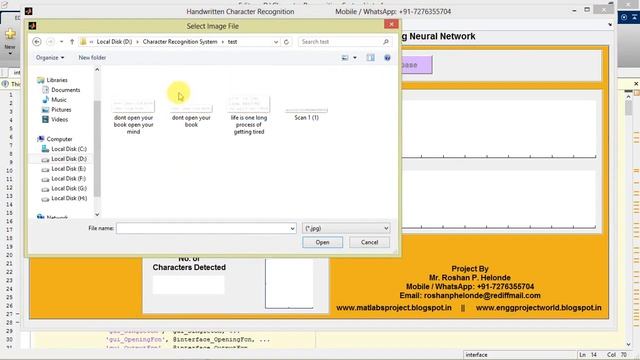This screenshot has width=640, height=360.
Task: Close the Select Image File dialog
Action: point(391,24)
